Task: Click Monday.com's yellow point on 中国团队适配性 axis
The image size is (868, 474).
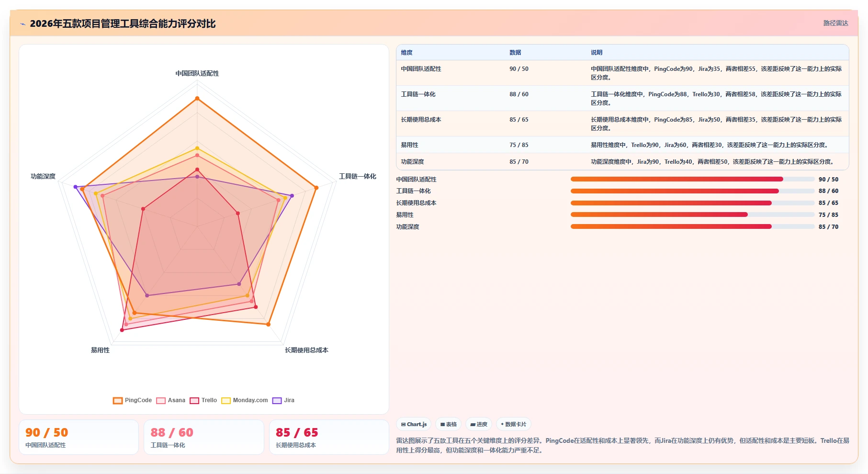Action: pos(197,148)
